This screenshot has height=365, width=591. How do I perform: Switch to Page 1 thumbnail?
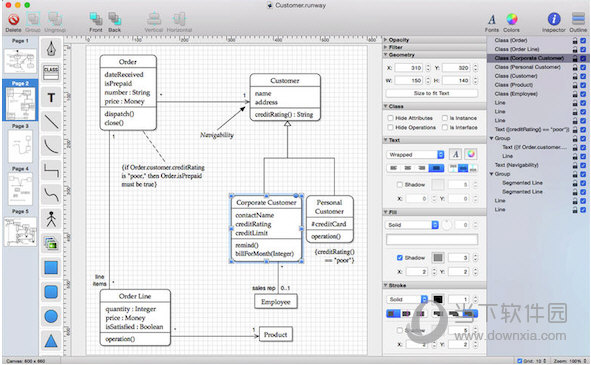[20, 61]
